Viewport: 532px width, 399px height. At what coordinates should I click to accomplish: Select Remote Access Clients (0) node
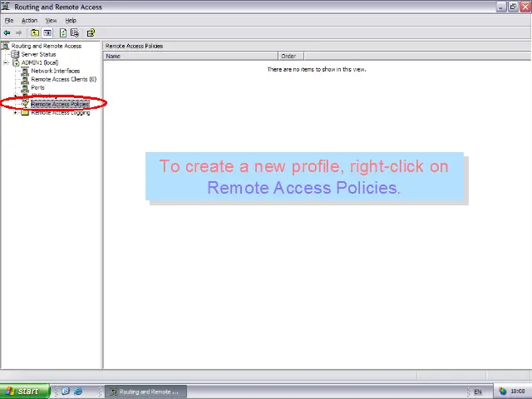click(64, 79)
